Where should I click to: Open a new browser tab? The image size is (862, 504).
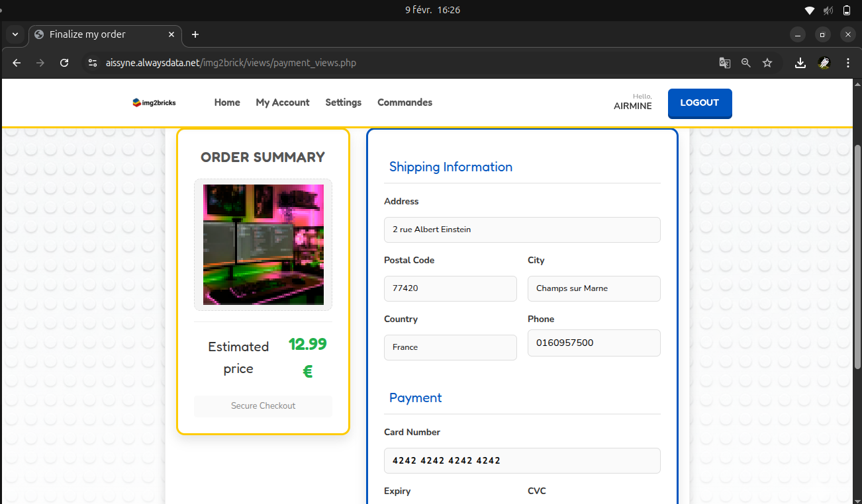(x=195, y=34)
